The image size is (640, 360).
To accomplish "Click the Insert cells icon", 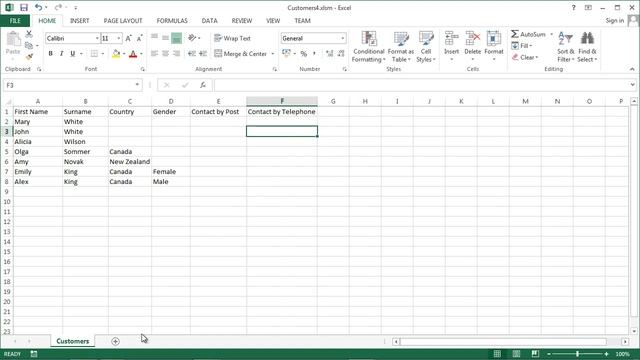I will coord(451,39).
